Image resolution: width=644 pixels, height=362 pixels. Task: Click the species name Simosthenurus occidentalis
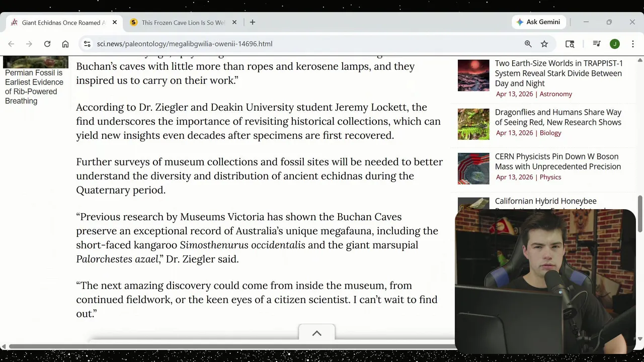243,245
